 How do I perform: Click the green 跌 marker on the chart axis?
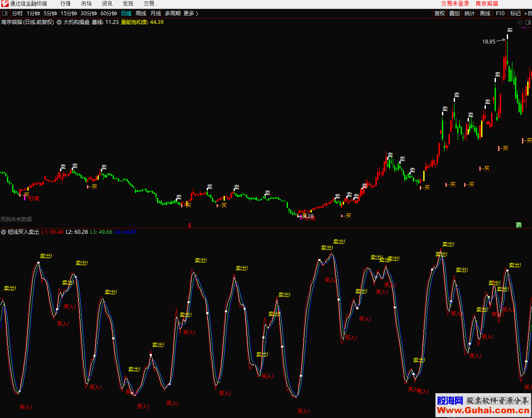click(519, 225)
